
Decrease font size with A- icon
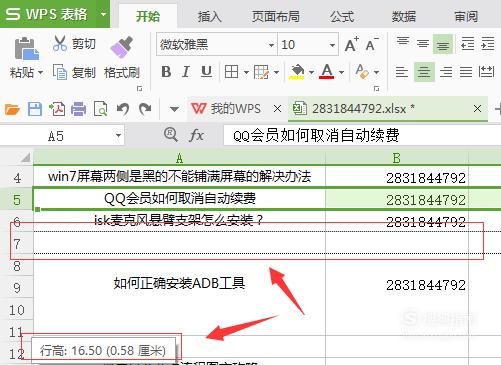372,44
